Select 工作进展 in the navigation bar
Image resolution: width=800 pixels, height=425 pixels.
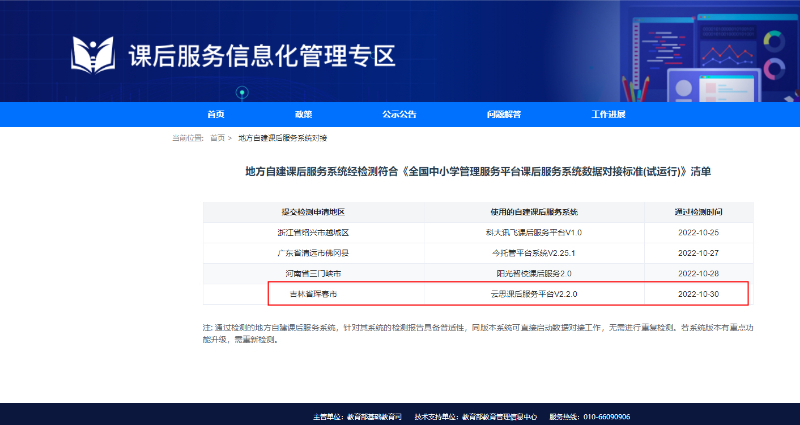[608, 114]
